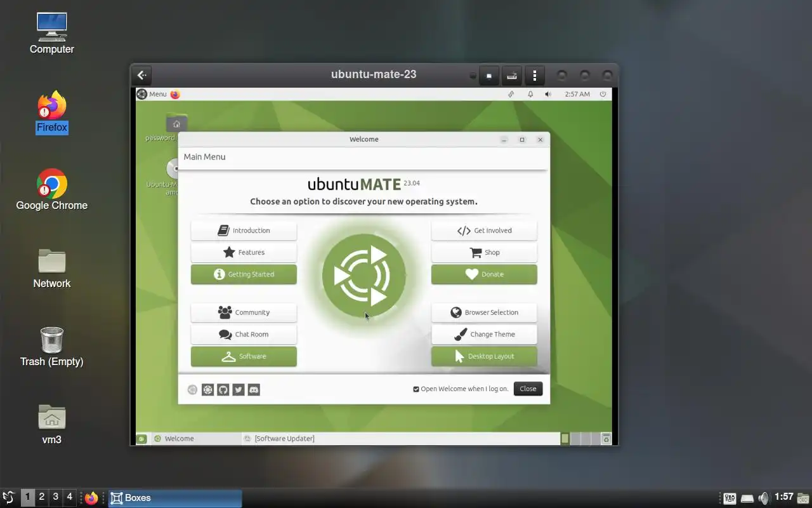Click the keyboard layout tray icon

click(730, 498)
